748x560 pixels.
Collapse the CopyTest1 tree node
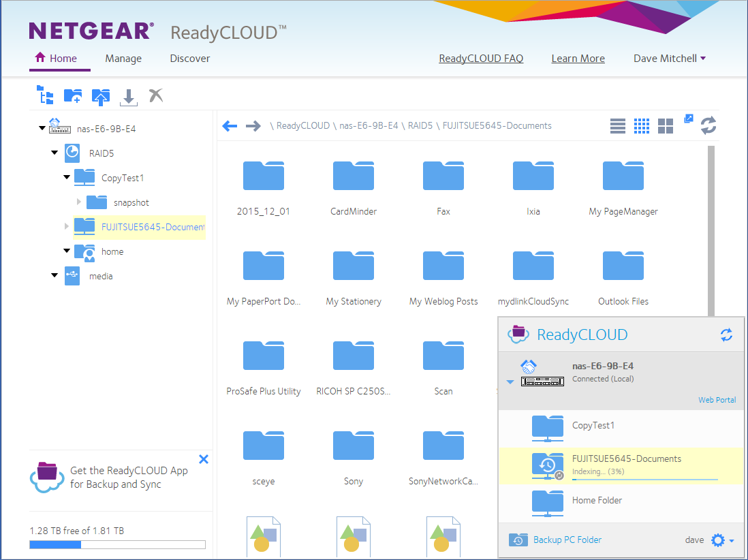pyautogui.click(x=67, y=177)
